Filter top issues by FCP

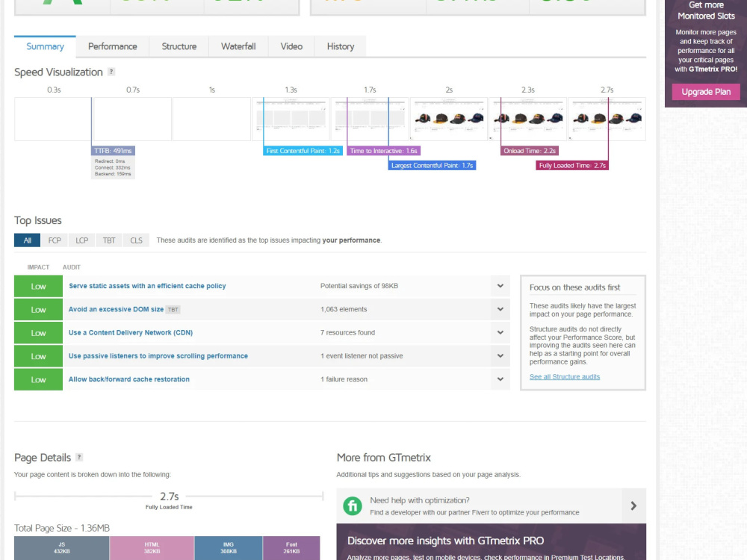point(55,240)
